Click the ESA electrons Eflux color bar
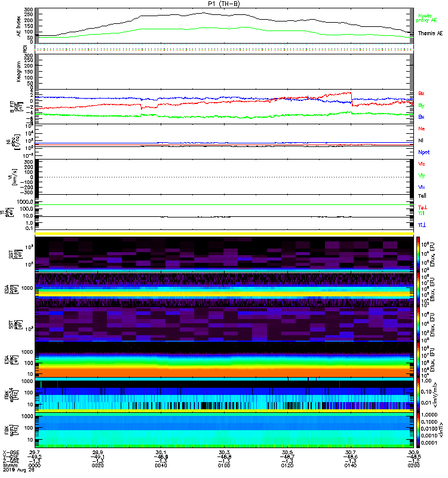 pos(418,360)
